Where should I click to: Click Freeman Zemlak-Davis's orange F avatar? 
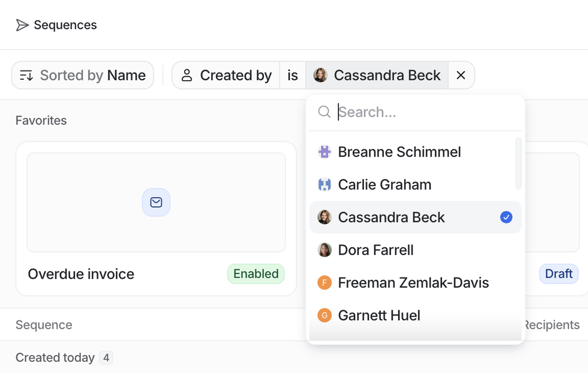324,283
